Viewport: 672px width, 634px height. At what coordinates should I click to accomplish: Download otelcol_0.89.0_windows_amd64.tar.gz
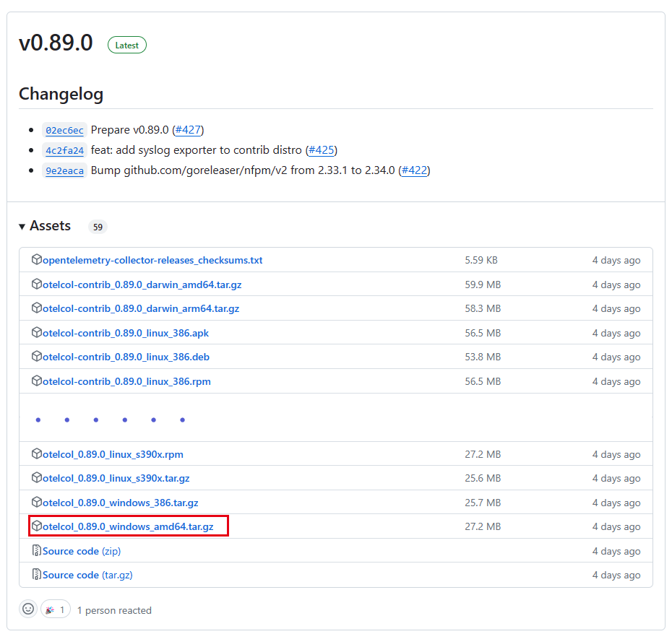129,526
